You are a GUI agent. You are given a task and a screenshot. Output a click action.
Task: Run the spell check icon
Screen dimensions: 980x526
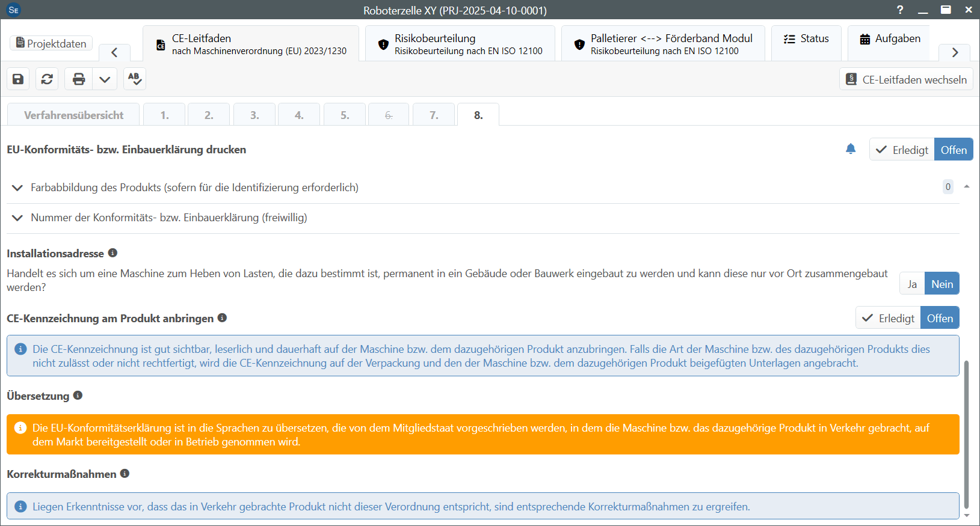(x=135, y=79)
